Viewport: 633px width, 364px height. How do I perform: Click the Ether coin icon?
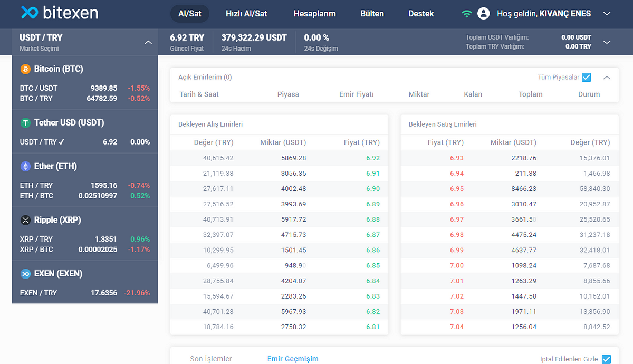pos(25,166)
